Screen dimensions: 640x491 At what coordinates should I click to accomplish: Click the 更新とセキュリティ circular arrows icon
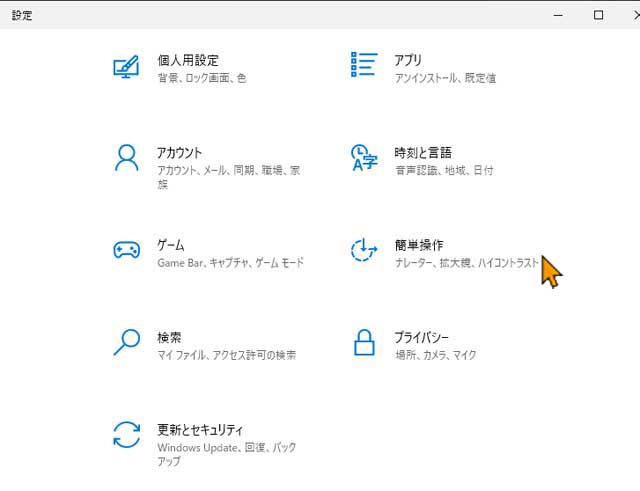[x=126, y=435]
